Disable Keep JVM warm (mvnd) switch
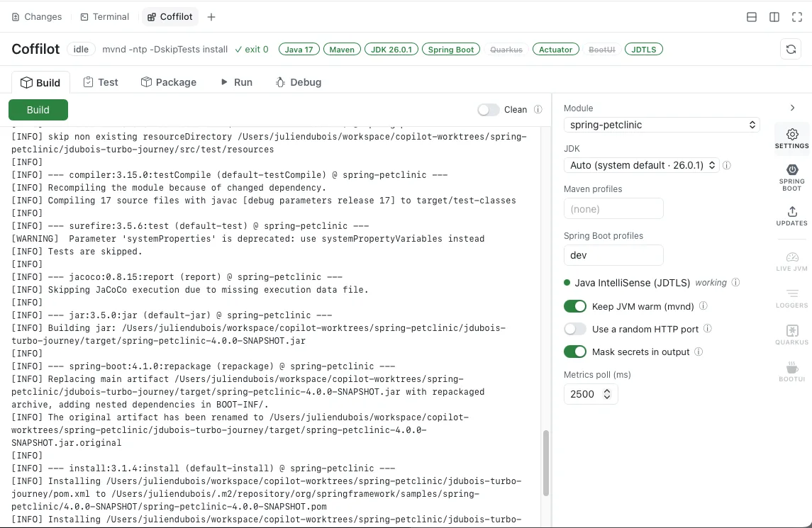Screen dimensions: 812x528 point(575,306)
